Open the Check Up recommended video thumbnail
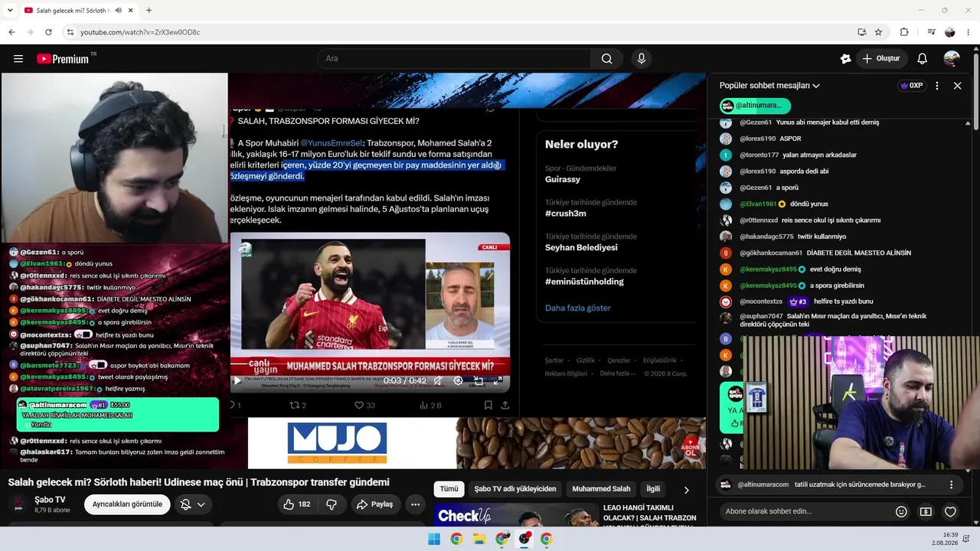 (515, 516)
